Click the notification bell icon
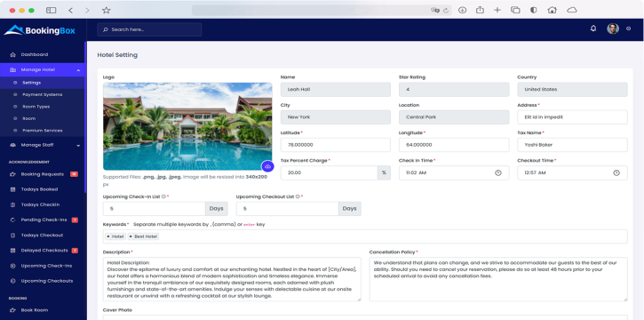The image size is (644, 320). coord(593,28)
